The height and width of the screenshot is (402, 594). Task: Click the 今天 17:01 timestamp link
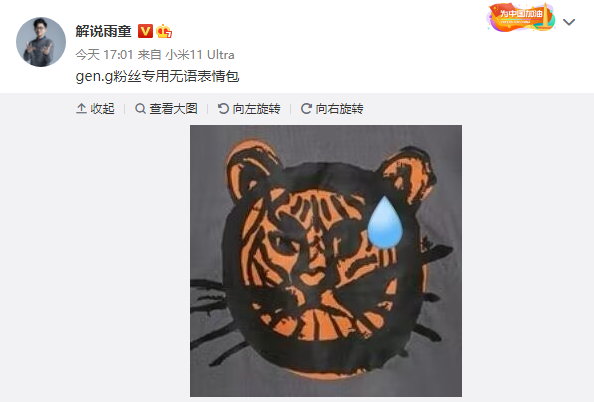coord(104,55)
